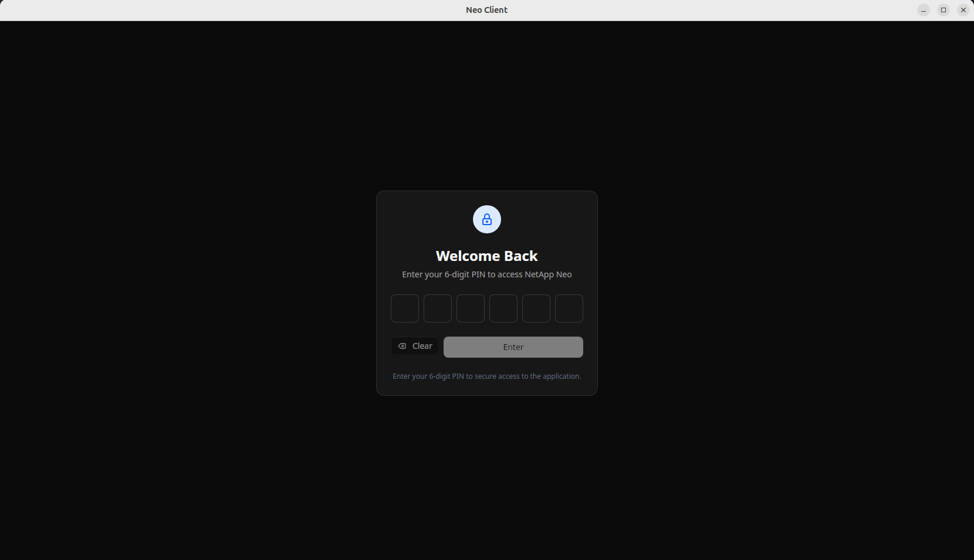974x560 pixels.
Task: Minimize the Neo Client window
Action: [923, 9]
